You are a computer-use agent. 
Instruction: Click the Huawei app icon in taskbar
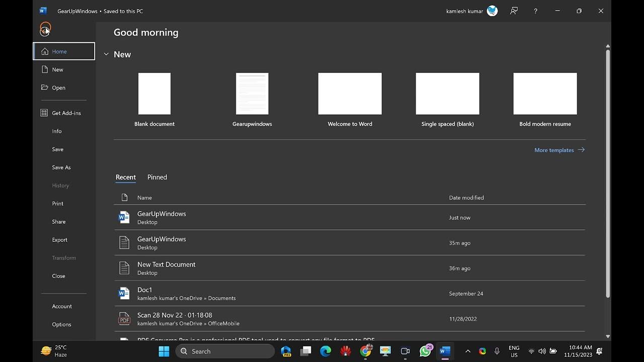(346, 351)
